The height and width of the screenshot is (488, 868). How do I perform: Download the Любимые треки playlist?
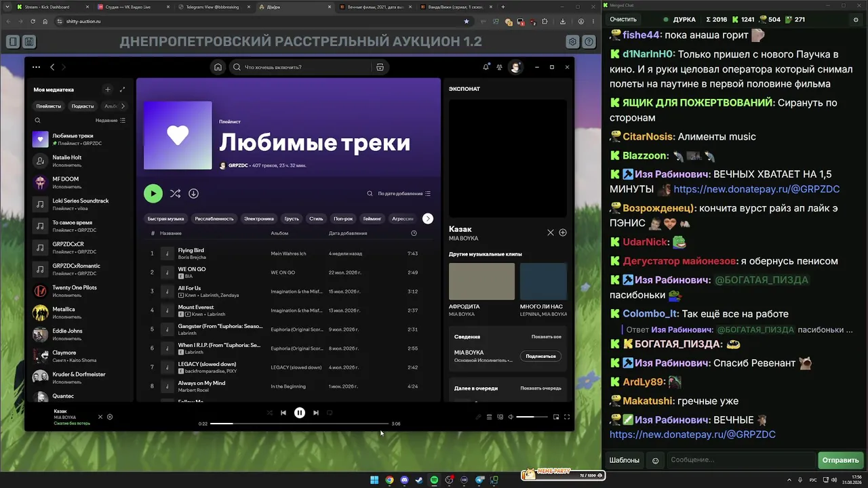point(193,193)
